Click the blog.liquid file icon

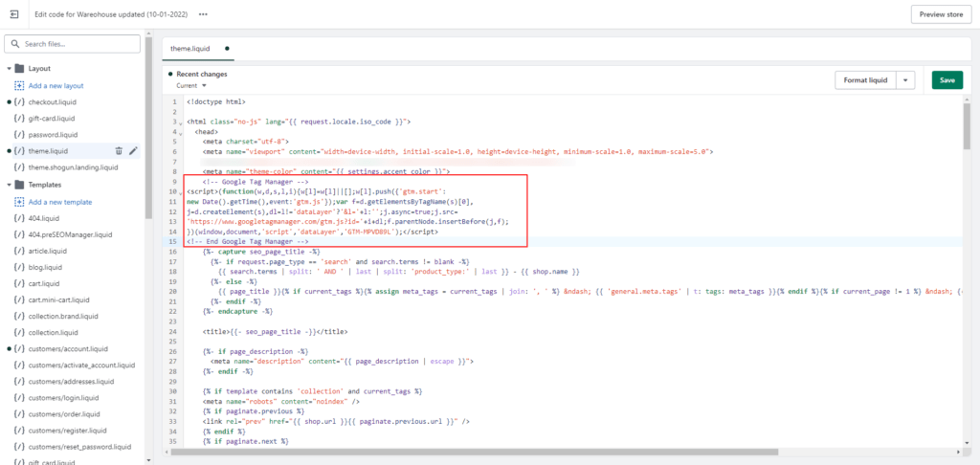pos(19,267)
